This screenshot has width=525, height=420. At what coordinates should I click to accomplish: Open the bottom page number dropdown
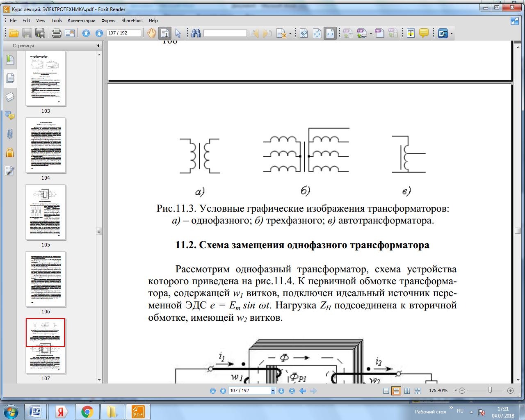pos(273,391)
